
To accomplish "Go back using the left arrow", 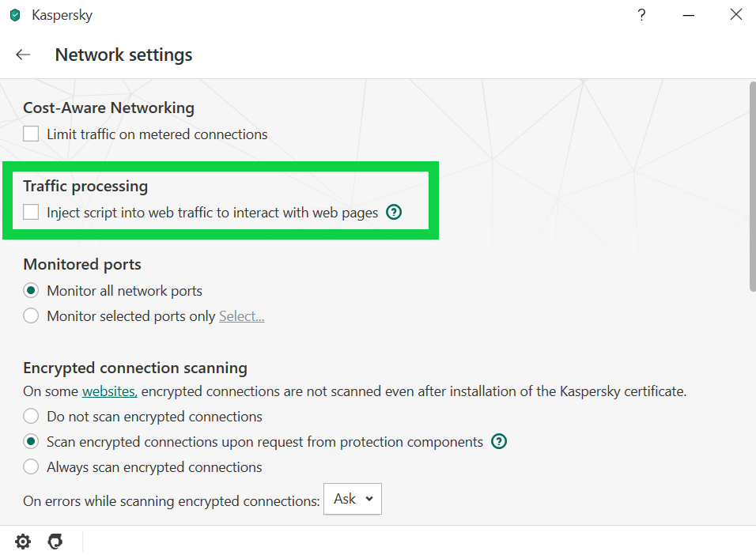I will [23, 55].
